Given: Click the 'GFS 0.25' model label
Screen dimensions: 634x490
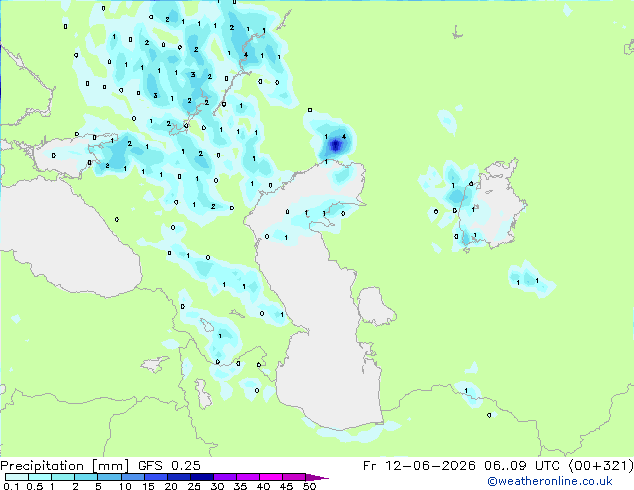Looking at the screenshot, I should [x=169, y=466].
